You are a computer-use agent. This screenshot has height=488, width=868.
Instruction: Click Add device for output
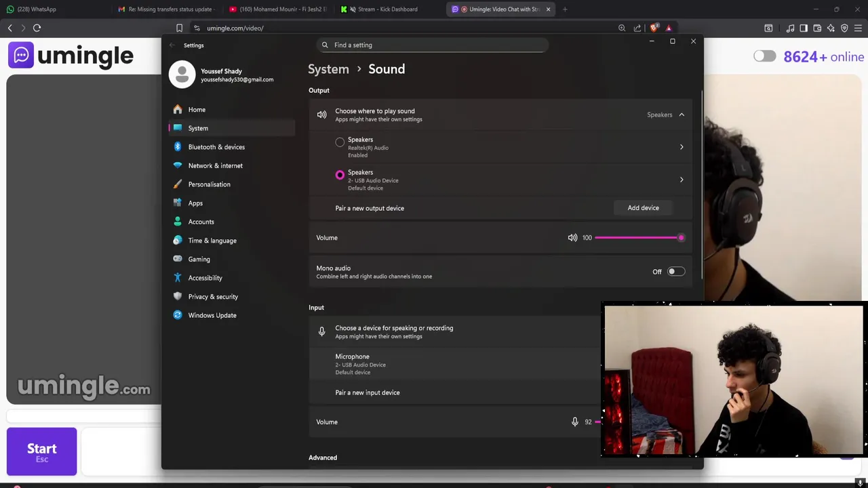[643, 208]
